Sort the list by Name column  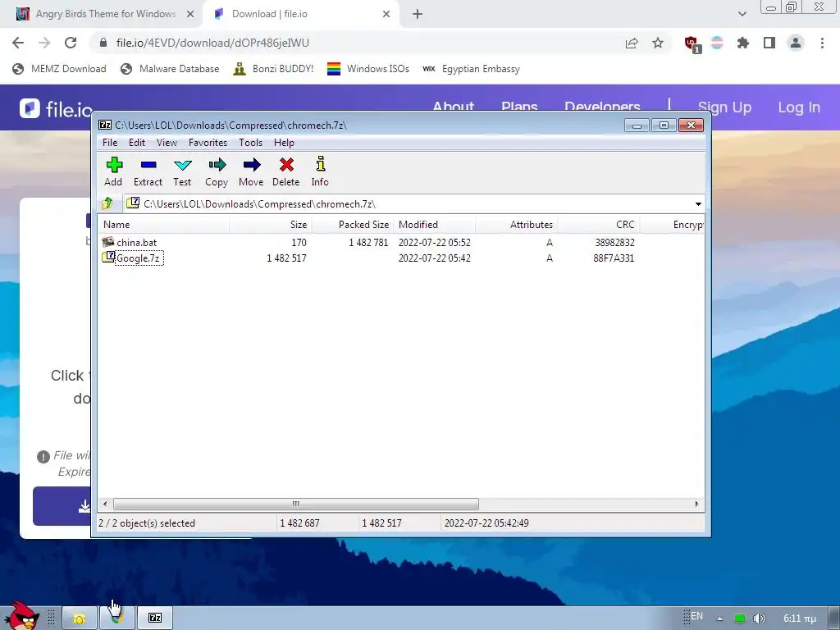(164, 225)
